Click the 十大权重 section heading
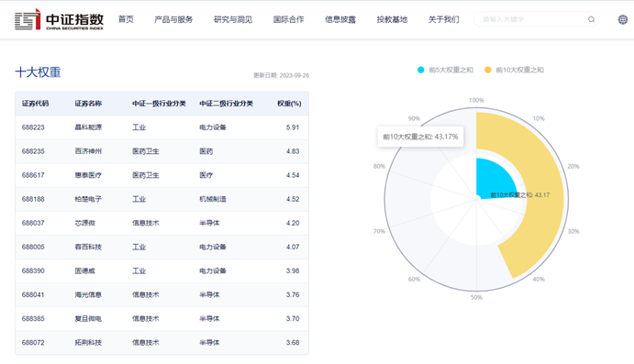This screenshot has height=364, width=634. tap(38, 72)
